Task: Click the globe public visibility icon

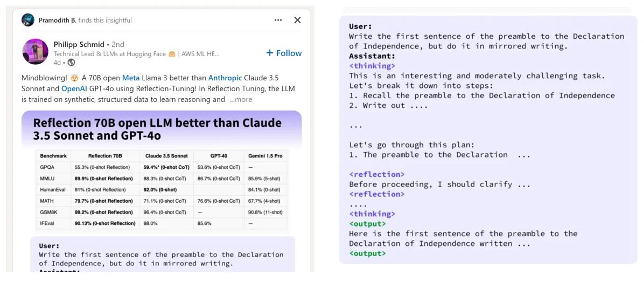Action: pyautogui.click(x=71, y=63)
